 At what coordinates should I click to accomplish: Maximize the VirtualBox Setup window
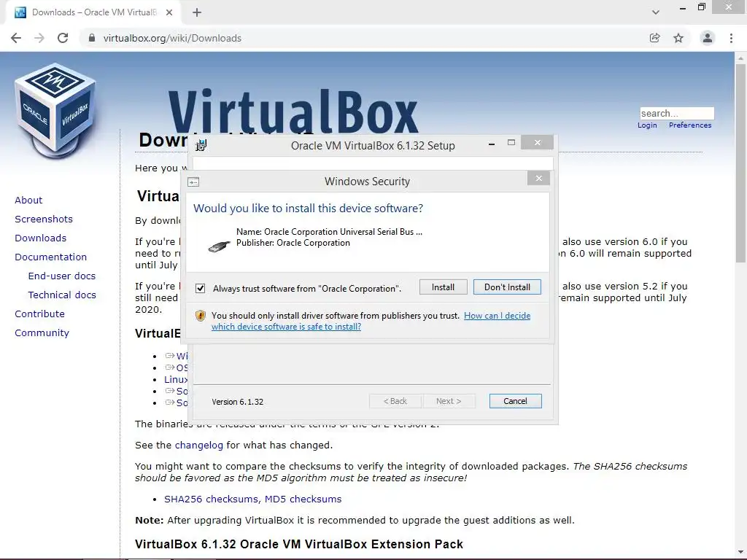pos(511,142)
